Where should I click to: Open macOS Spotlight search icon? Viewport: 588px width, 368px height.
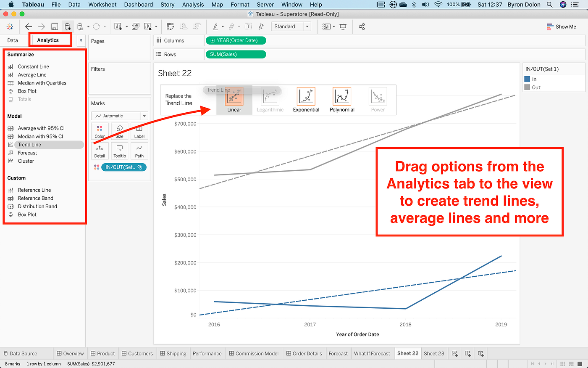tap(549, 5)
